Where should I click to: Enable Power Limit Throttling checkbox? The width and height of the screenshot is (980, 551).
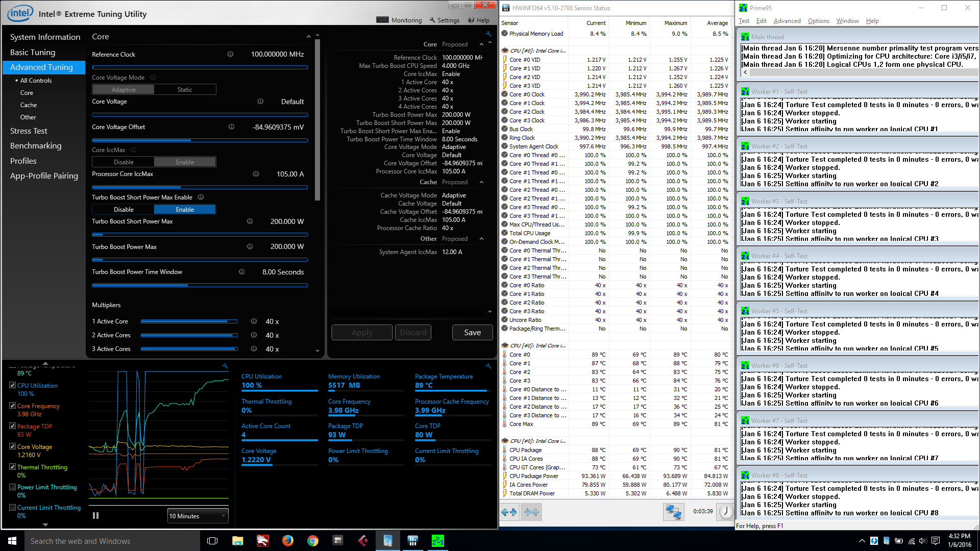click(12, 487)
